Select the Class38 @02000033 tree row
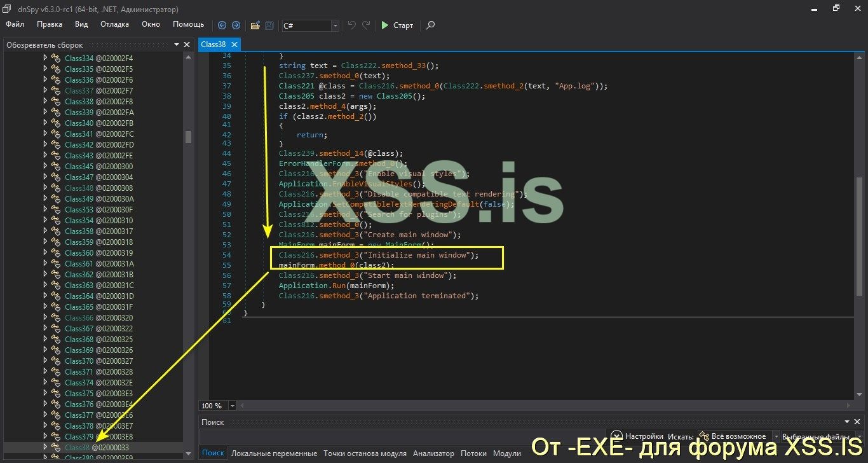868x463 pixels. pos(93,447)
